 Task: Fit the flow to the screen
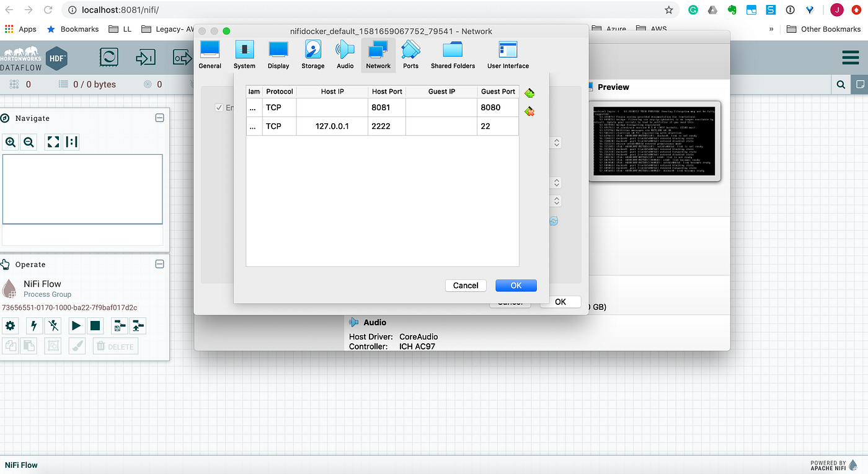[x=53, y=142]
